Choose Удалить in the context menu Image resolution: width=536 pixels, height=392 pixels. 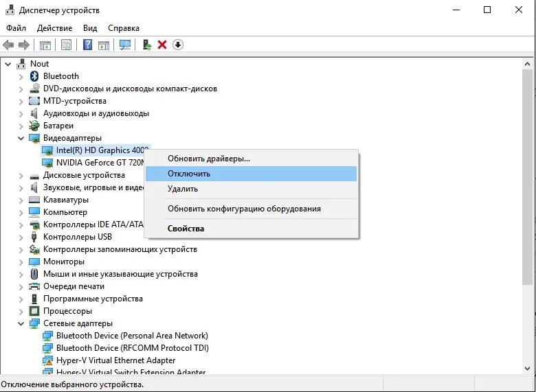pyautogui.click(x=251, y=189)
